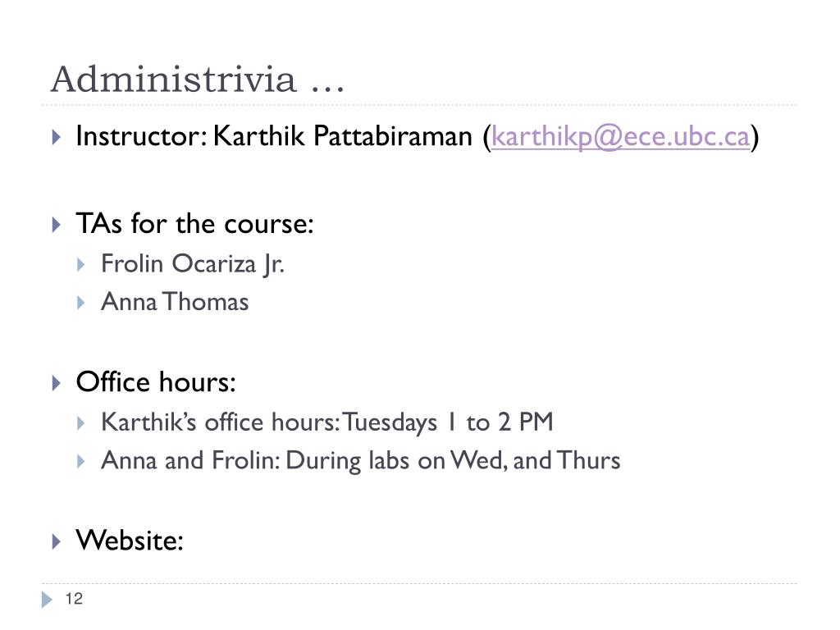Click the Instructor: Karthik Pattabiraman text
840x630 pixels.
(x=274, y=136)
